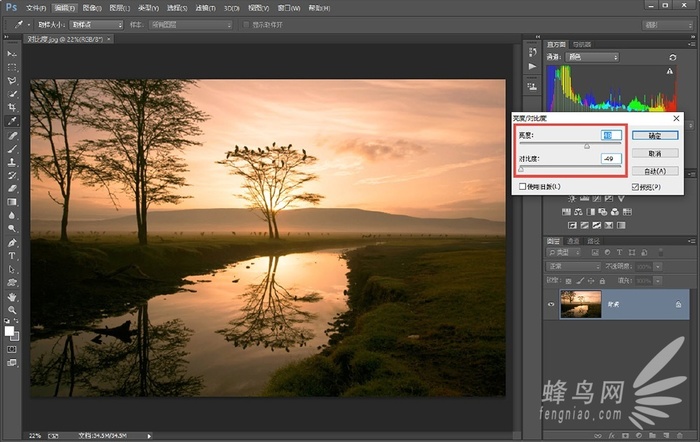Switch to the Channels tab
The image size is (700, 442).
pyautogui.click(x=573, y=241)
